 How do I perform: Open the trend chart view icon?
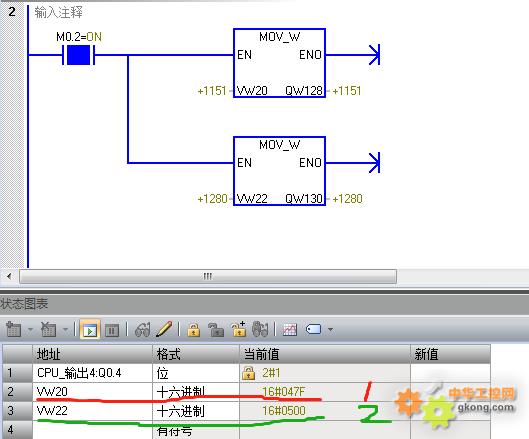tap(290, 330)
